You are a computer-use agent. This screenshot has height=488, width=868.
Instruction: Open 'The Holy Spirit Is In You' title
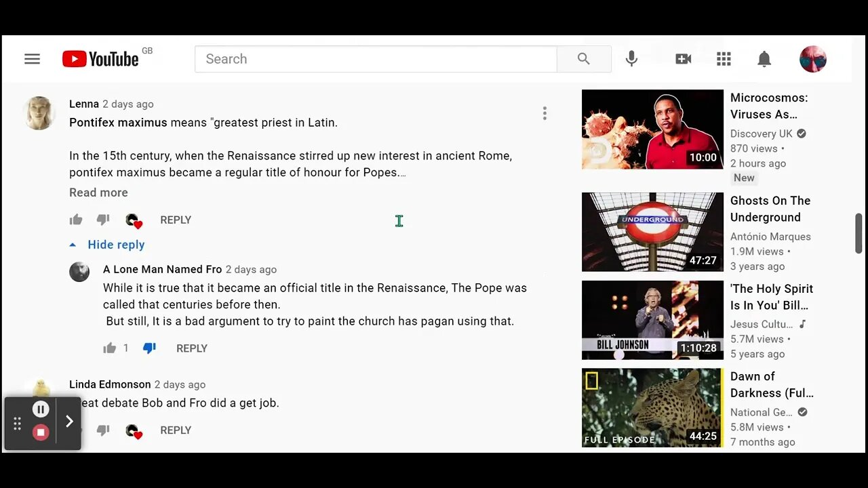pyautogui.click(x=772, y=297)
